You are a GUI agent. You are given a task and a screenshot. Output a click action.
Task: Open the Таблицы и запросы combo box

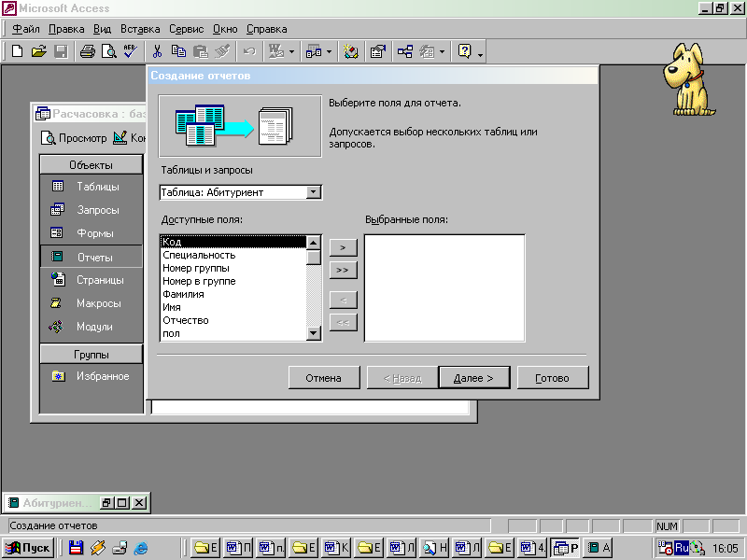314,192
